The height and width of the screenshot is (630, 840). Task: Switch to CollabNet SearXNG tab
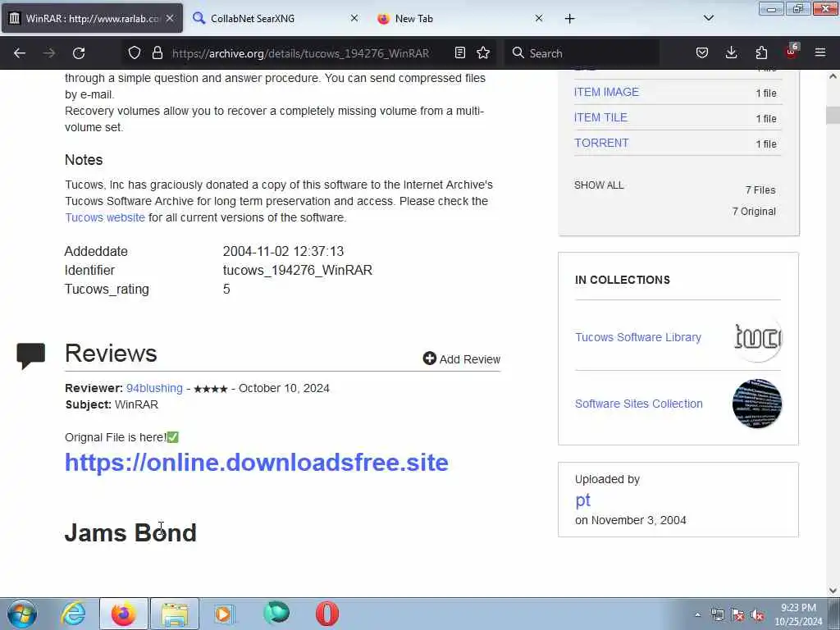tap(276, 18)
